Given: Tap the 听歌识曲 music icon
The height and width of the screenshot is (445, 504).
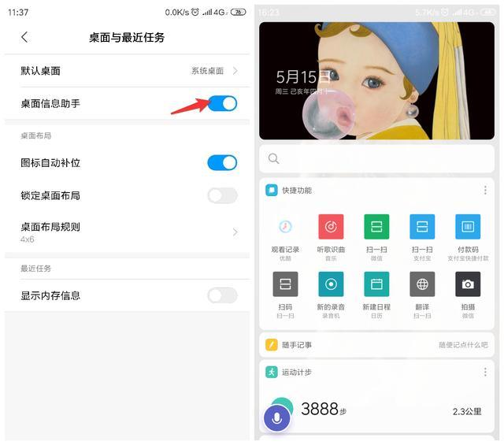Looking at the screenshot, I should pos(331,227).
